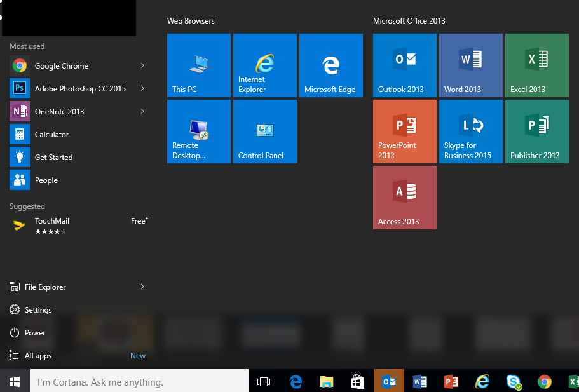579x392 pixels.
Task: Click the New label beside All apps
Action: 138,355
